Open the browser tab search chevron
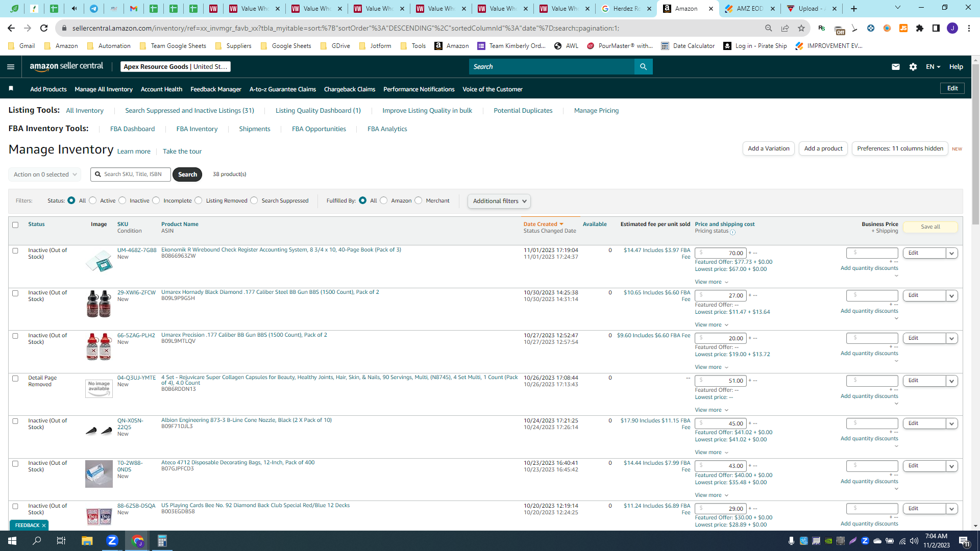The height and width of the screenshot is (551, 980). point(898,8)
